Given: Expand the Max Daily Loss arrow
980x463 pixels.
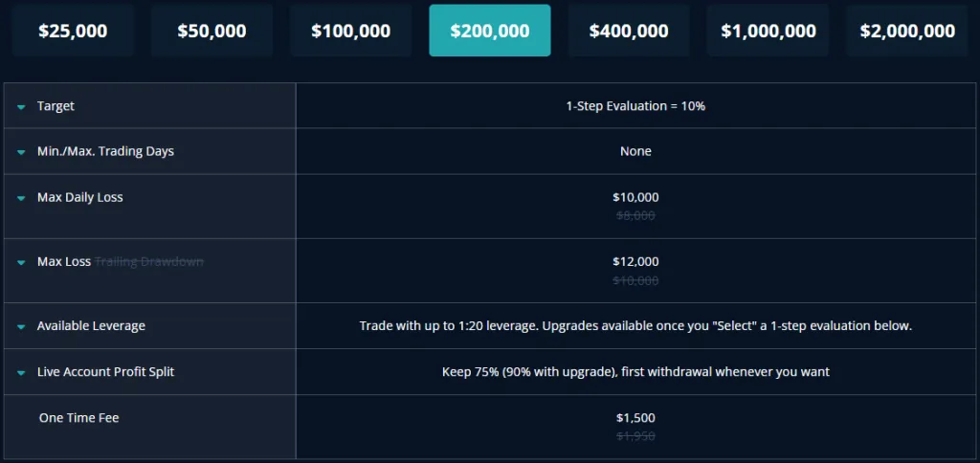Looking at the screenshot, I should pyautogui.click(x=21, y=198).
